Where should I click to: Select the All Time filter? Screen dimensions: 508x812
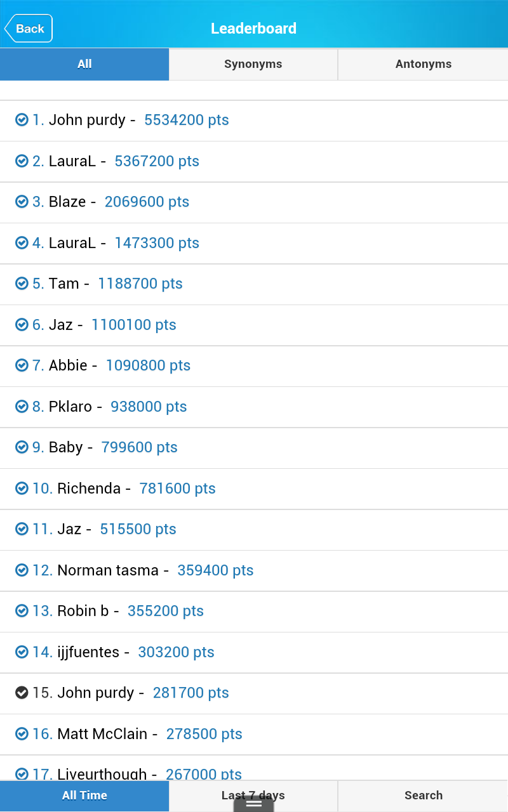coord(84,796)
